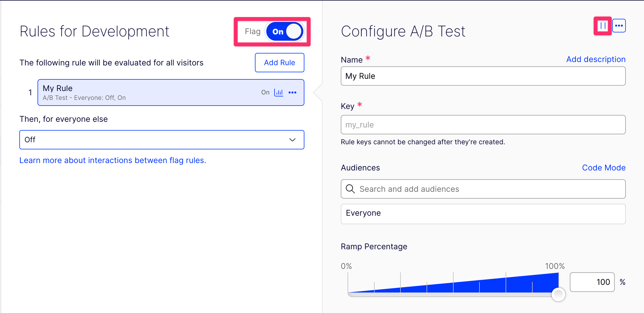This screenshot has width=644, height=313.
Task: Open A/B test more options menu
Action: 619,26
